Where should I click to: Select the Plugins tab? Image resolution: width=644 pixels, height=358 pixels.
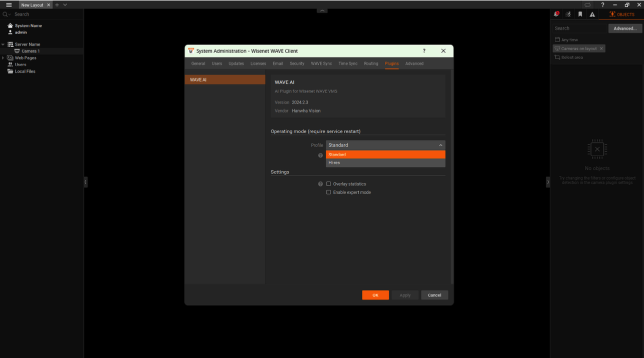pyautogui.click(x=392, y=64)
